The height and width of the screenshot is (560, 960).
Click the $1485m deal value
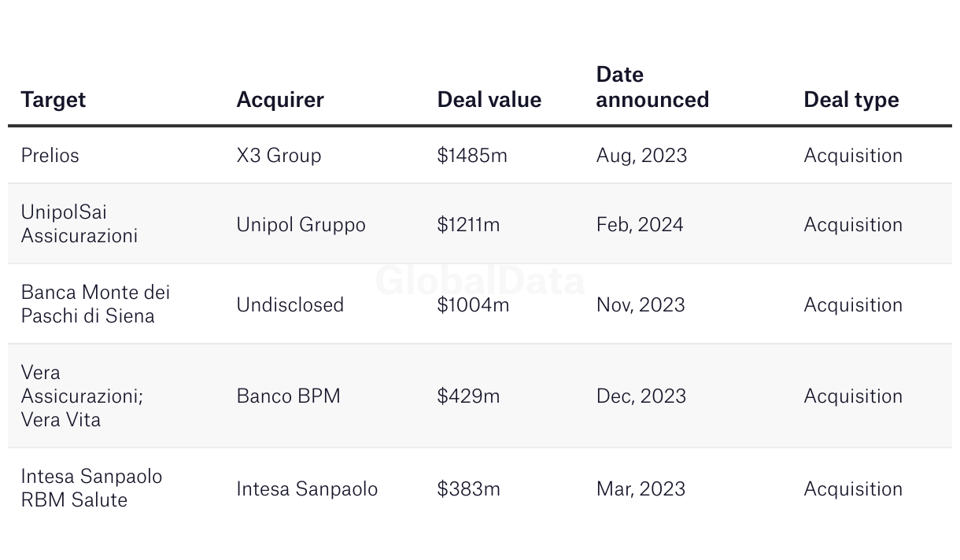click(x=472, y=156)
